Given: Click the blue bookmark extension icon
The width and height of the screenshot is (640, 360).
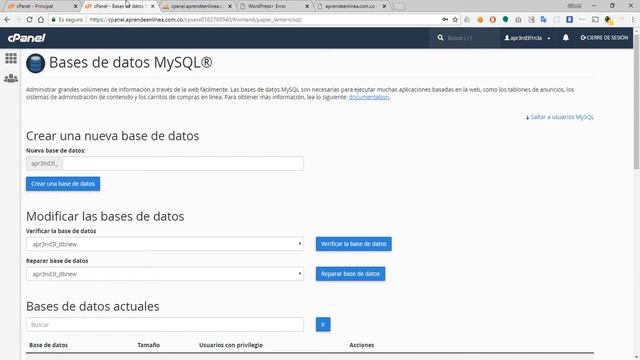Looking at the screenshot, I should tap(569, 20).
